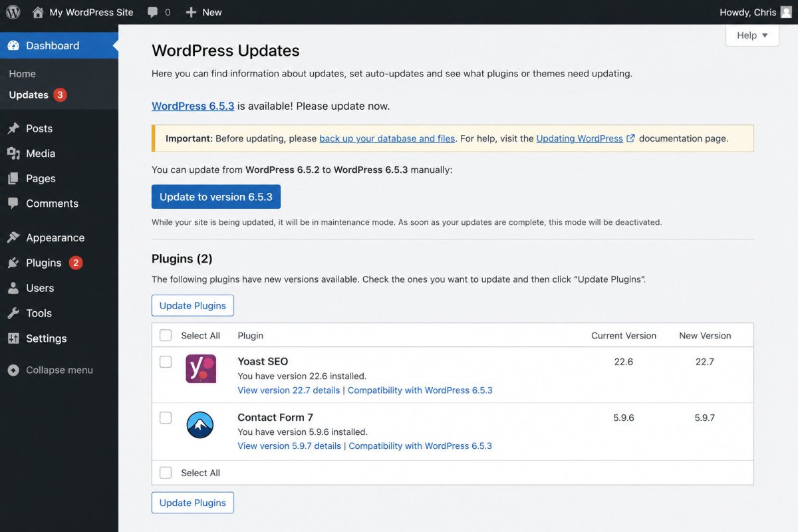Image resolution: width=798 pixels, height=532 pixels.
Task: Open the My WordPress Site menu
Action: click(83, 12)
